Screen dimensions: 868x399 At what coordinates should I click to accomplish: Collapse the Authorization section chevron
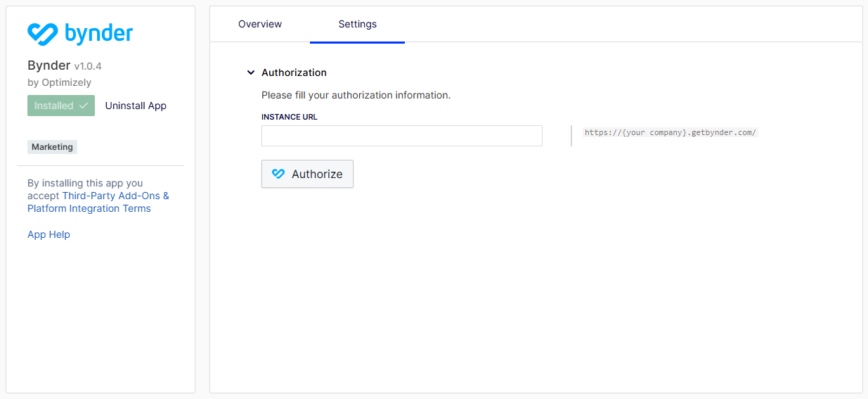point(251,72)
